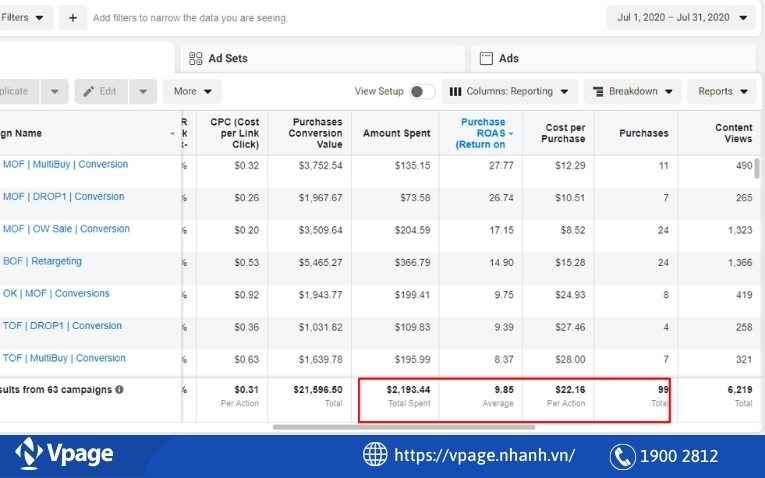The height and width of the screenshot is (478, 765).
Task: Select the $22.16 per action total
Action: [x=570, y=390]
